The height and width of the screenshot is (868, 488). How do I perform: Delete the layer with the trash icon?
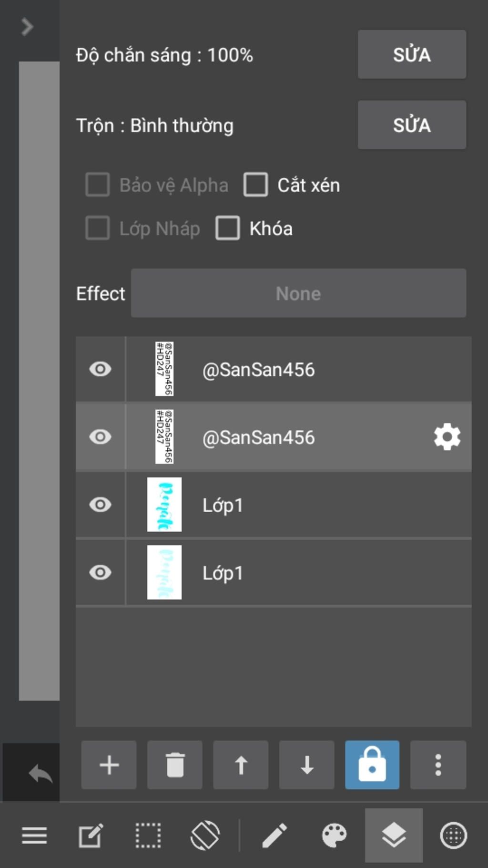(x=175, y=765)
